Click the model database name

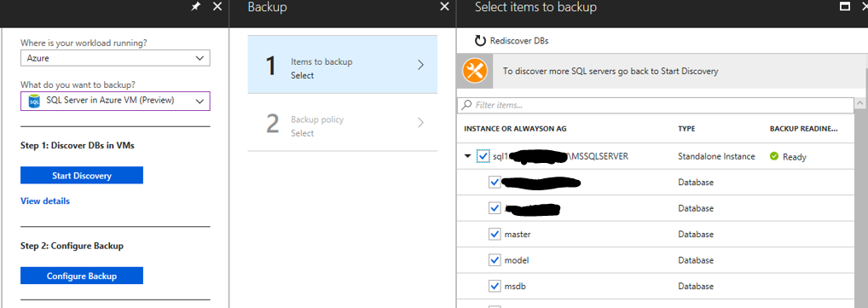pos(517,260)
